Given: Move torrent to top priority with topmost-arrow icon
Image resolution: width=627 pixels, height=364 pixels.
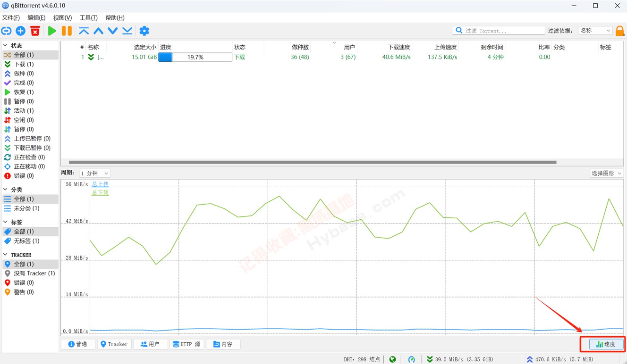Looking at the screenshot, I should click(83, 30).
